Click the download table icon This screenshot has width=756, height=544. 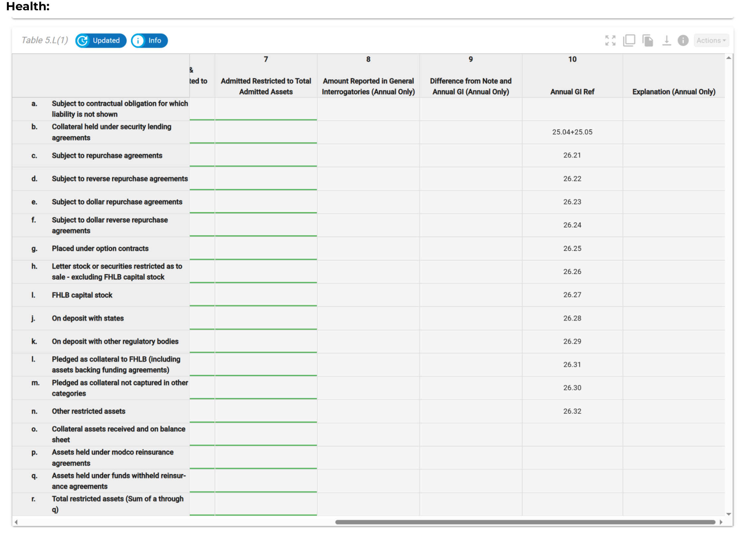pyautogui.click(x=666, y=41)
